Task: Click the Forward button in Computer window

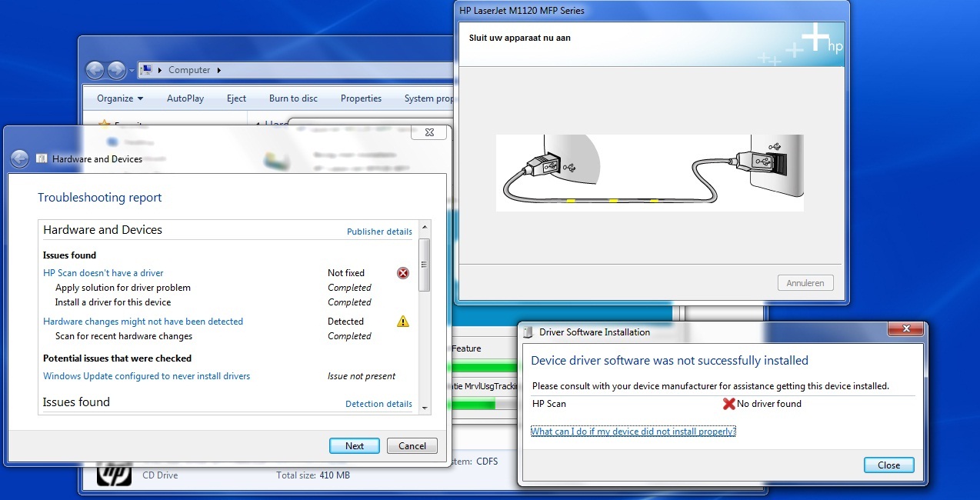Action: point(116,70)
